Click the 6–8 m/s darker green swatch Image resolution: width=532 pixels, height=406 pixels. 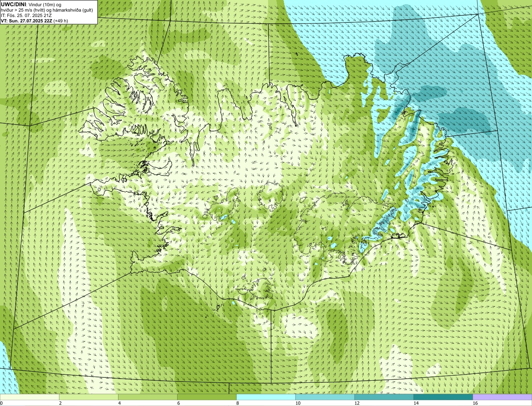pyautogui.click(x=207, y=397)
